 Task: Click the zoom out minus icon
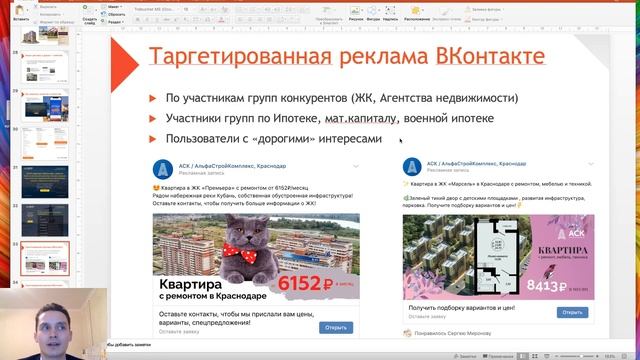pyautogui.click(x=556, y=356)
